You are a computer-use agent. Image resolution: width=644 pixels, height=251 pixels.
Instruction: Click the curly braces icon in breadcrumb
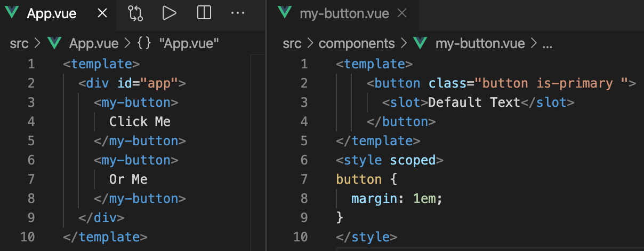pos(144,43)
